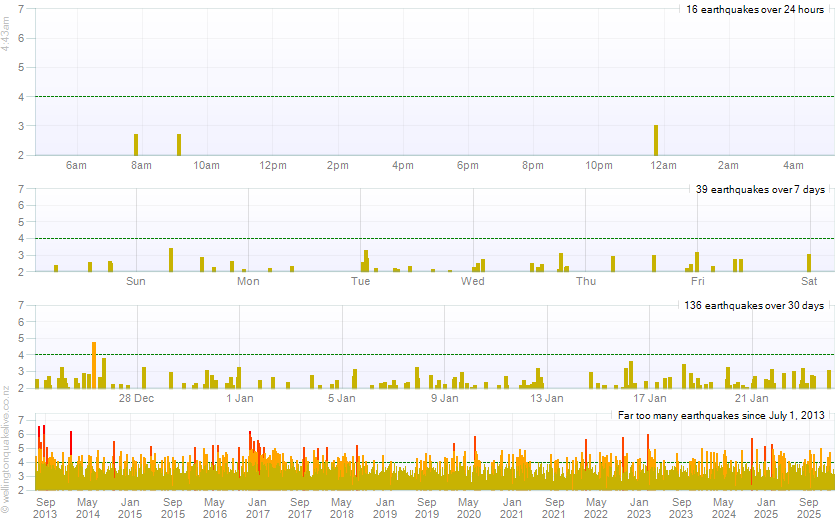The image size is (835, 530).
Task: Click the Sep 2025 axis label
Action: tap(808, 508)
